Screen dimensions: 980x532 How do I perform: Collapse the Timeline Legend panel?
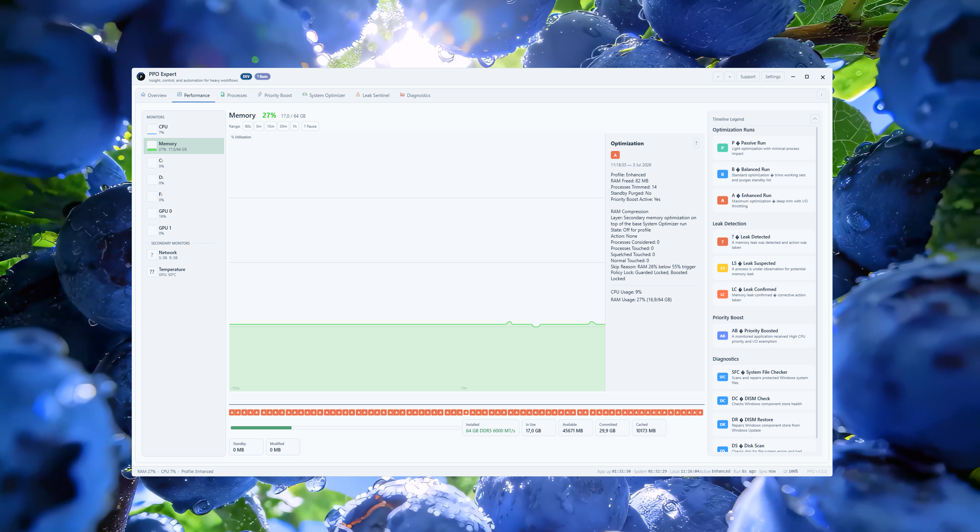coord(815,119)
